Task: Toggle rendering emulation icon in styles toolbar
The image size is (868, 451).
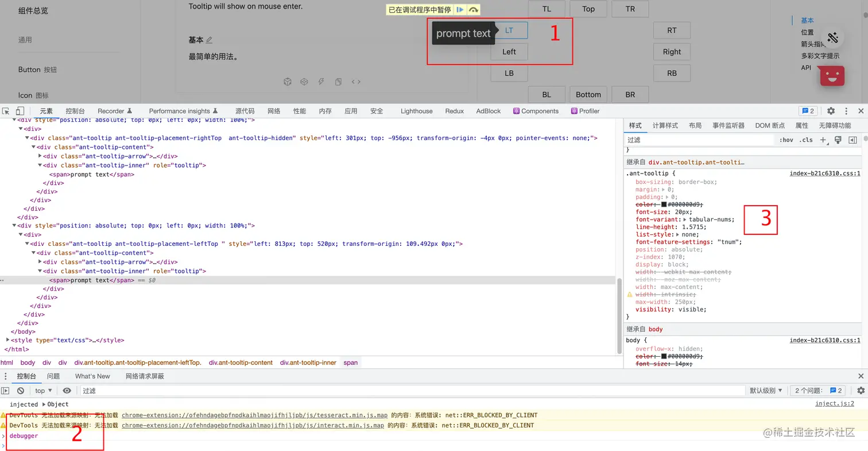Action: [838, 140]
